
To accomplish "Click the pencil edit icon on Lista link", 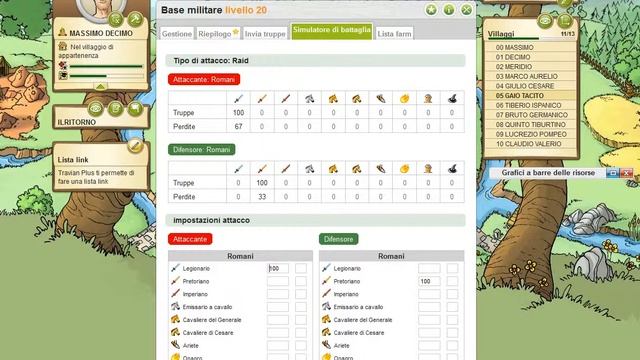I will click(135, 146).
